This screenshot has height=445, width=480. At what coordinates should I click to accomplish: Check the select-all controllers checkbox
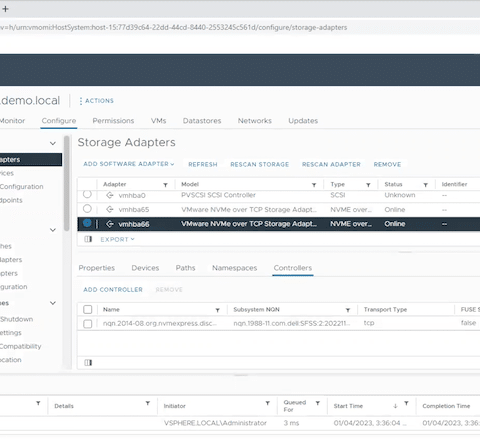[88, 309]
